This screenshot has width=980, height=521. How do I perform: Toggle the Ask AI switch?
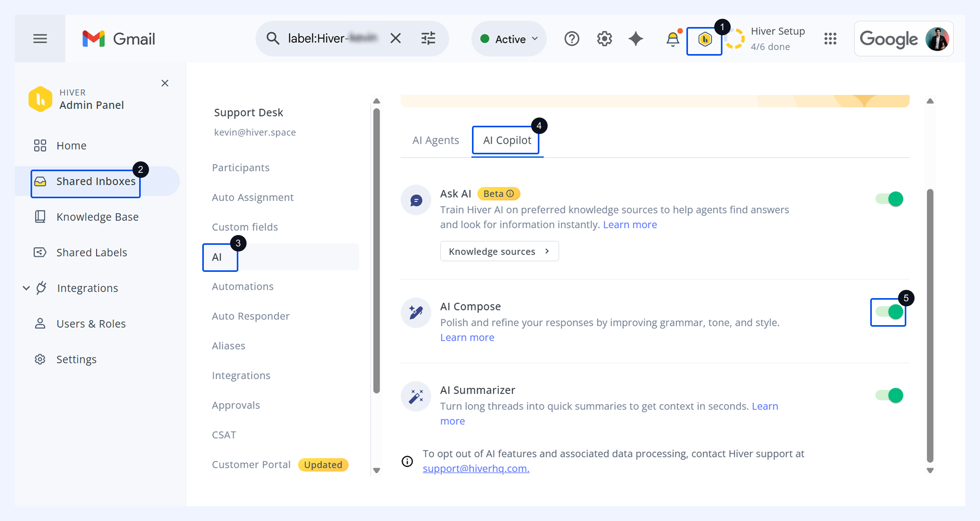pos(889,199)
